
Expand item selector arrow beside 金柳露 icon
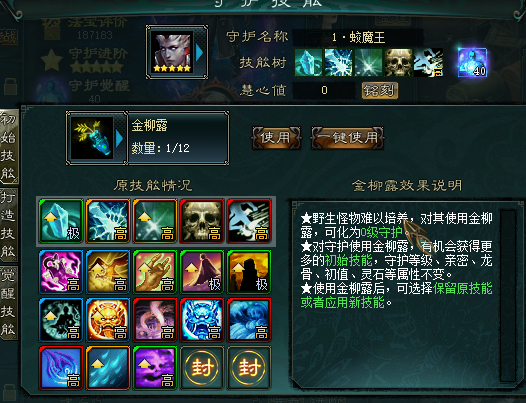tap(119, 139)
